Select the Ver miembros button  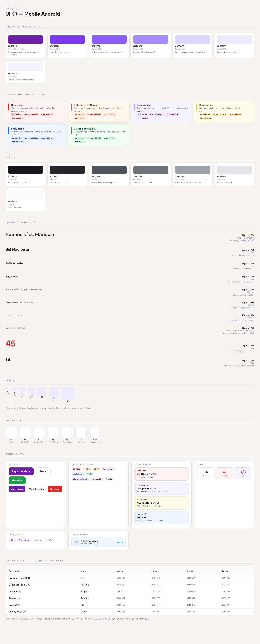tap(36, 489)
